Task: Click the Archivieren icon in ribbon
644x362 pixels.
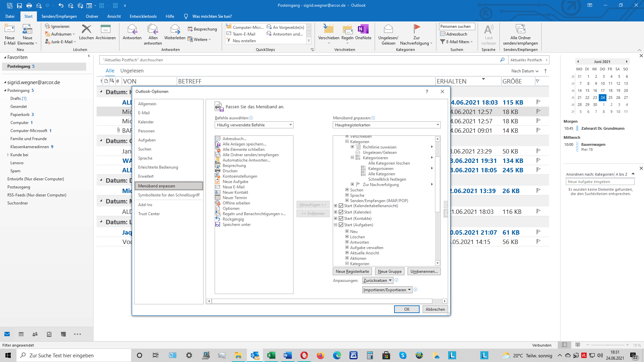Action: click(x=105, y=30)
